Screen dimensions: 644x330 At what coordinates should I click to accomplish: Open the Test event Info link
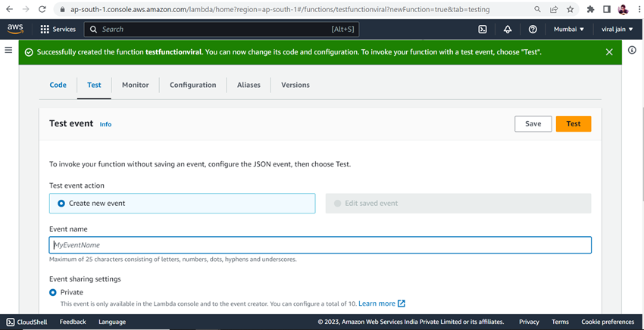pos(105,124)
